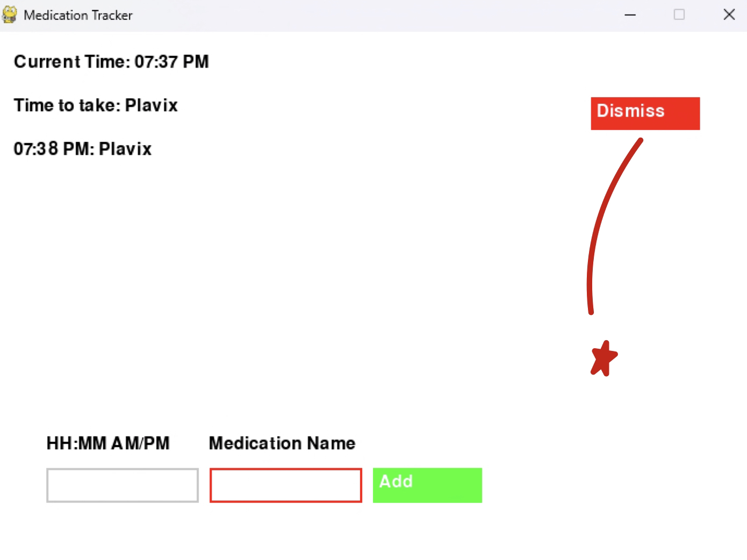747x560 pixels.
Task: Minimize the Medication Tracker window
Action: [630, 15]
